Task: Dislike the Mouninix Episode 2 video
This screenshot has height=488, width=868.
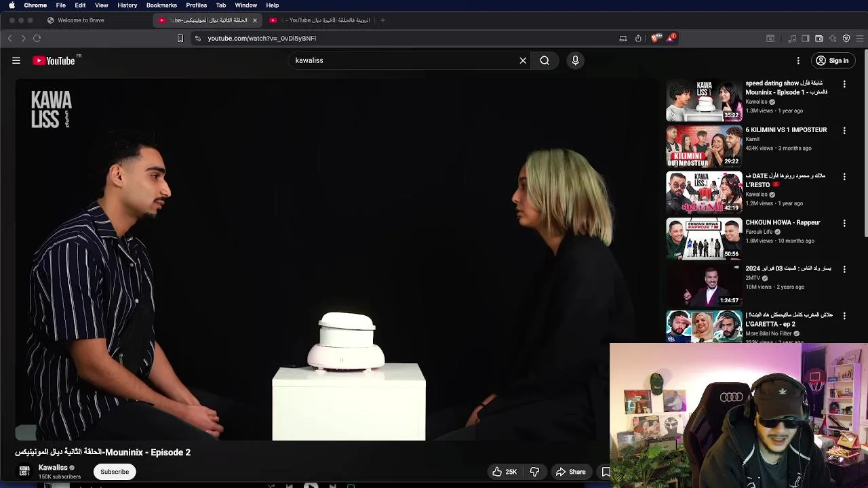Action: [534, 472]
